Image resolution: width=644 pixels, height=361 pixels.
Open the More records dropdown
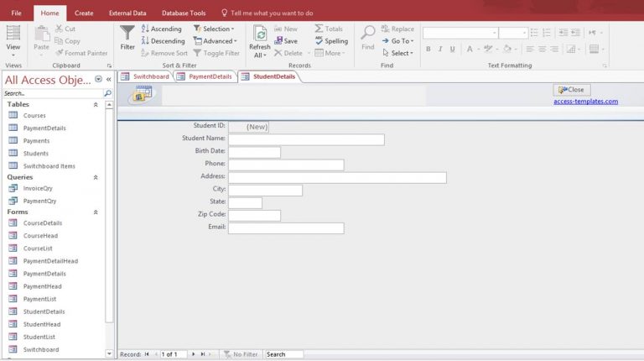tap(330, 53)
